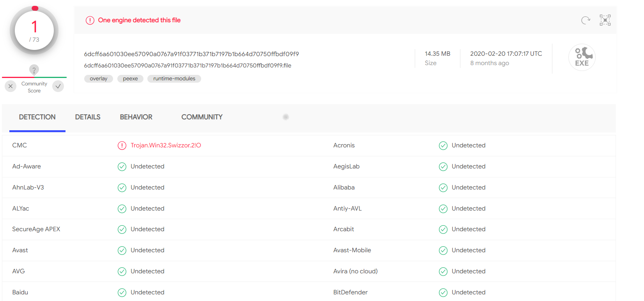Click the 'One engine detected this file' message
Screen dimensions: 644x301
click(139, 20)
